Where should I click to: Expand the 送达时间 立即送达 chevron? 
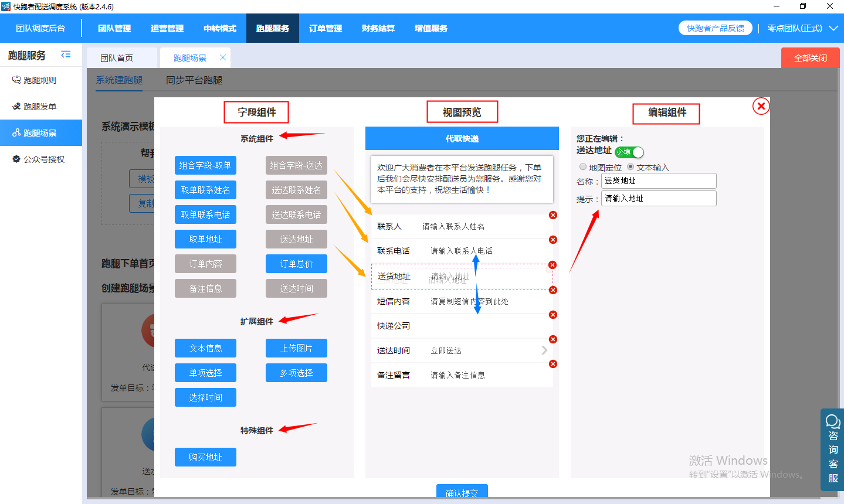pyautogui.click(x=544, y=350)
